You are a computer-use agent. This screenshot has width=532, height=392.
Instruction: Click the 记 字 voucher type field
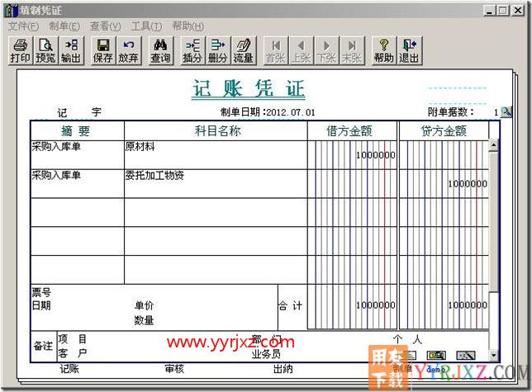79,112
